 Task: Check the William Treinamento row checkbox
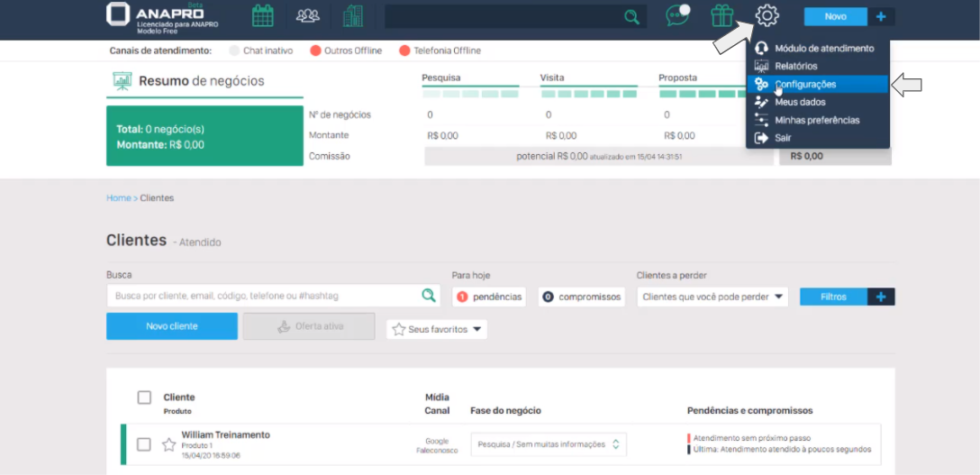[144, 444]
